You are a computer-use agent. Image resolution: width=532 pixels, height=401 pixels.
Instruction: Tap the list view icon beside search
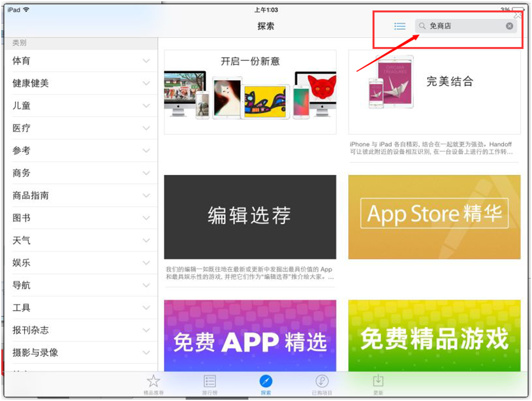(399, 26)
